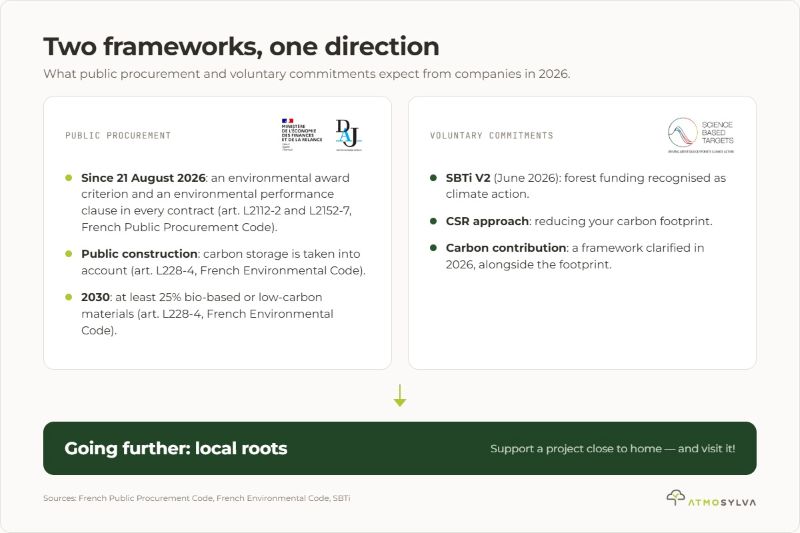The image size is (800, 533).
Task: Select the "Two frameworks, one direction" title
Action: point(241,46)
